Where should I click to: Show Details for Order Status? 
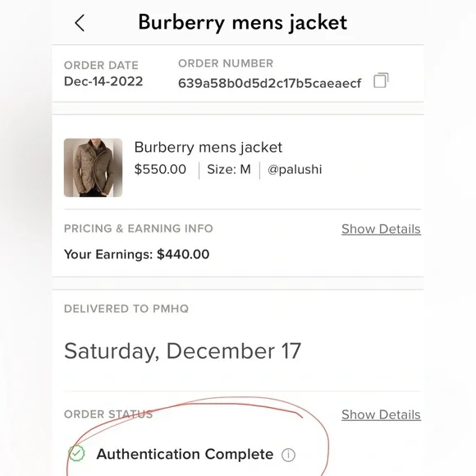click(x=381, y=414)
